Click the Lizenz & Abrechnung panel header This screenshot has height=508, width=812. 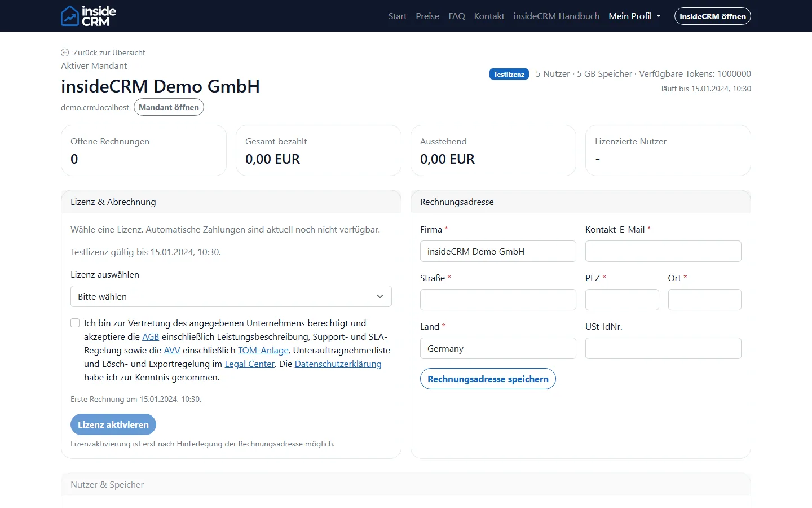point(231,202)
